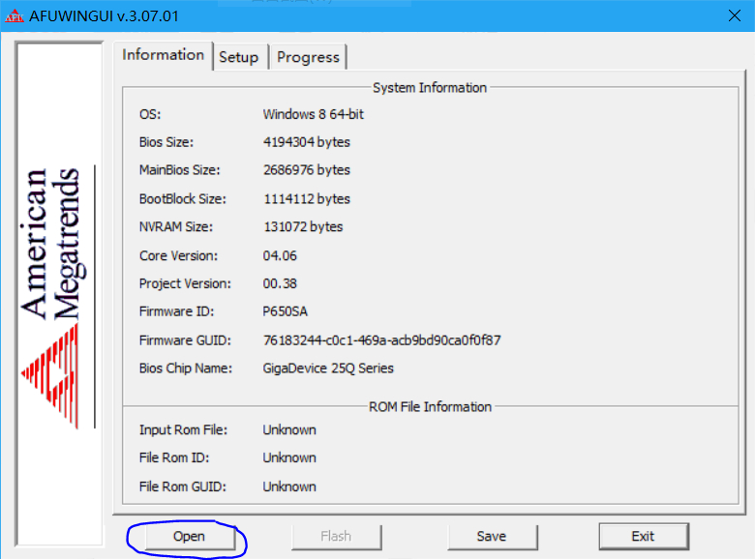Select Bios Chip Name GigaDevice 25Q Series

[x=328, y=368]
